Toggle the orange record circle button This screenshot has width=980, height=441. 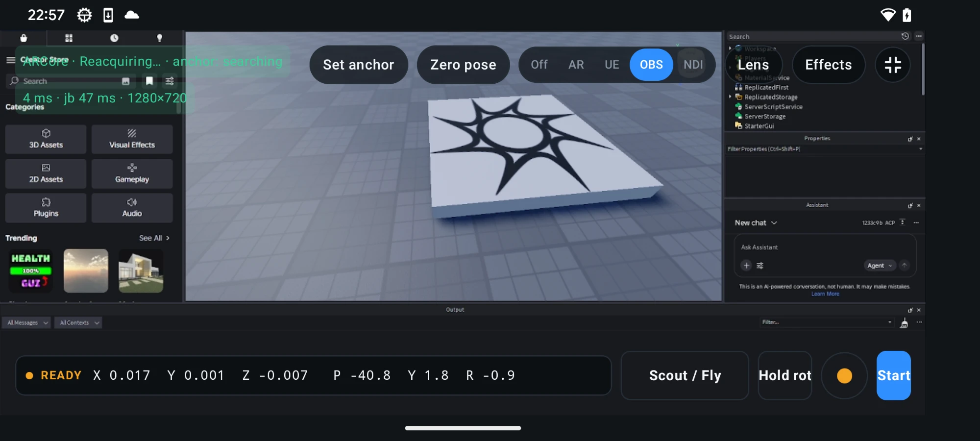(x=844, y=376)
